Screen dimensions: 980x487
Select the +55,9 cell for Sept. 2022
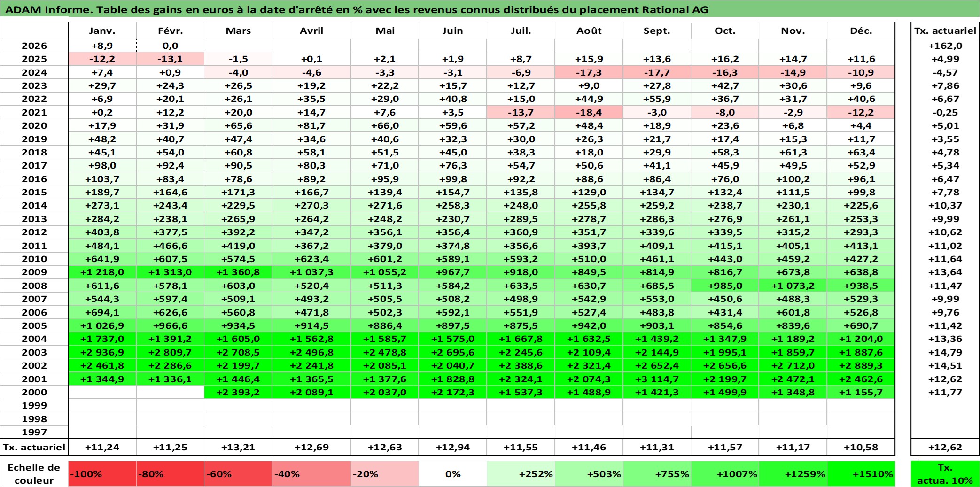pos(657,99)
